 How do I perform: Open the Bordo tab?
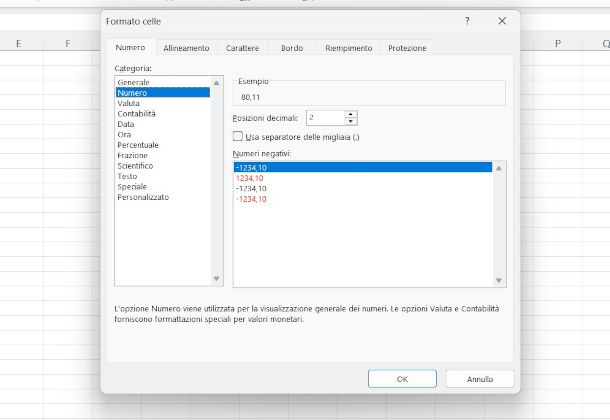click(292, 48)
